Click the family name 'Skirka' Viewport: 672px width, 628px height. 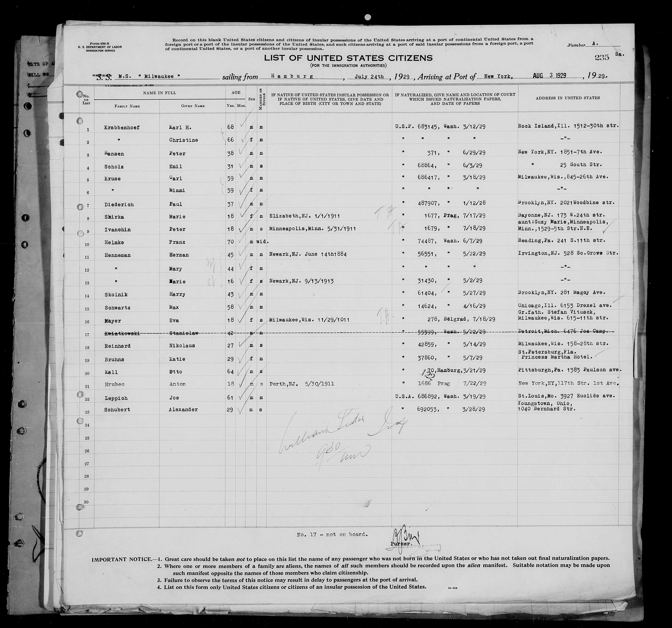coord(114,217)
